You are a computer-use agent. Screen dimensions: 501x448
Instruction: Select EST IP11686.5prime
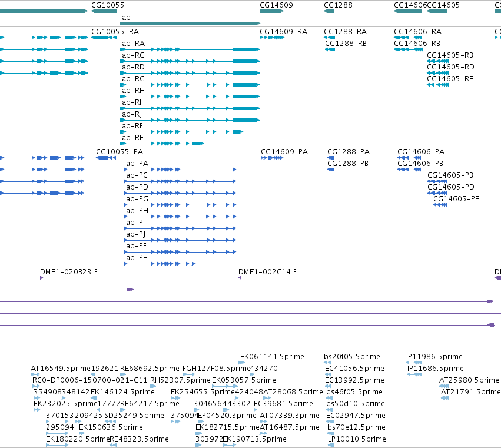tap(436, 369)
